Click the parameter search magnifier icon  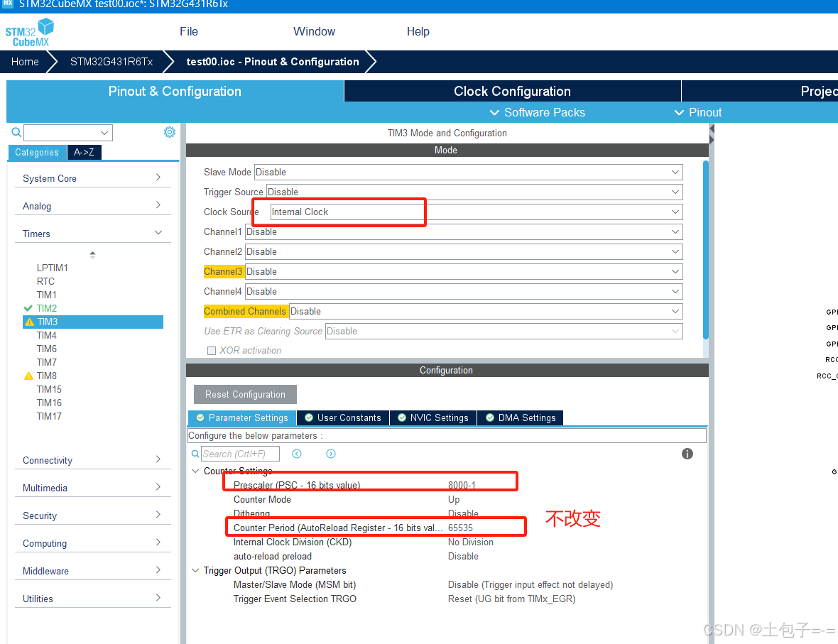pyautogui.click(x=195, y=454)
